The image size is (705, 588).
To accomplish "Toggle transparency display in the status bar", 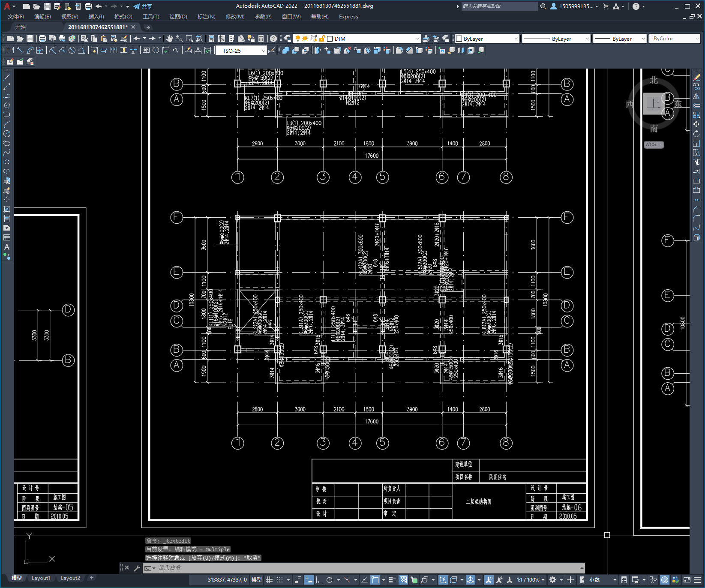I will [x=403, y=580].
